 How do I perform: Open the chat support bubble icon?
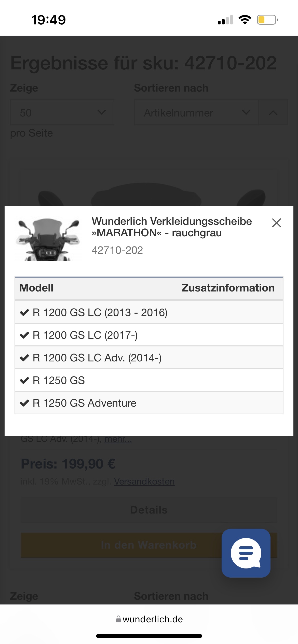tap(246, 553)
